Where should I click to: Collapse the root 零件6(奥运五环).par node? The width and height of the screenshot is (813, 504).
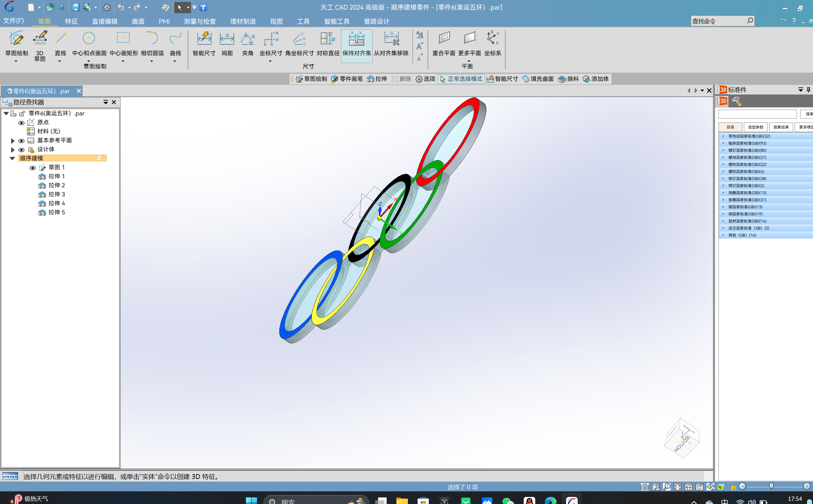pyautogui.click(x=6, y=113)
